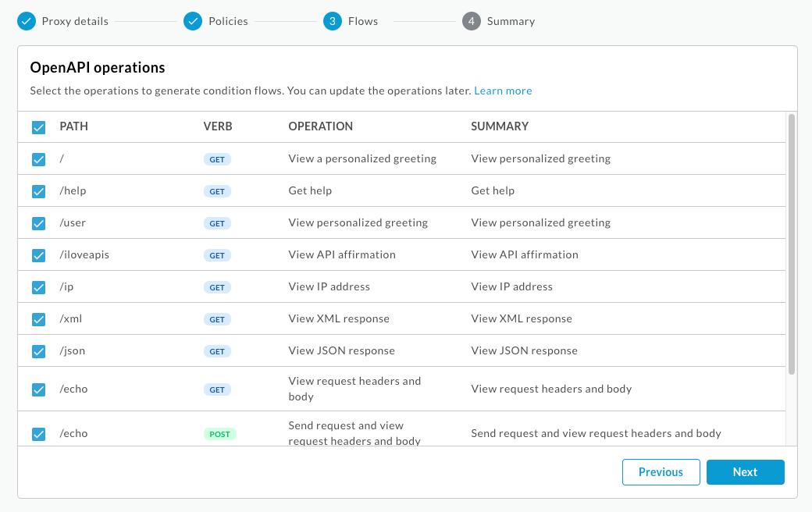Navigate to the Summary step
Viewport: 812px width, 512px height.
click(x=472, y=21)
